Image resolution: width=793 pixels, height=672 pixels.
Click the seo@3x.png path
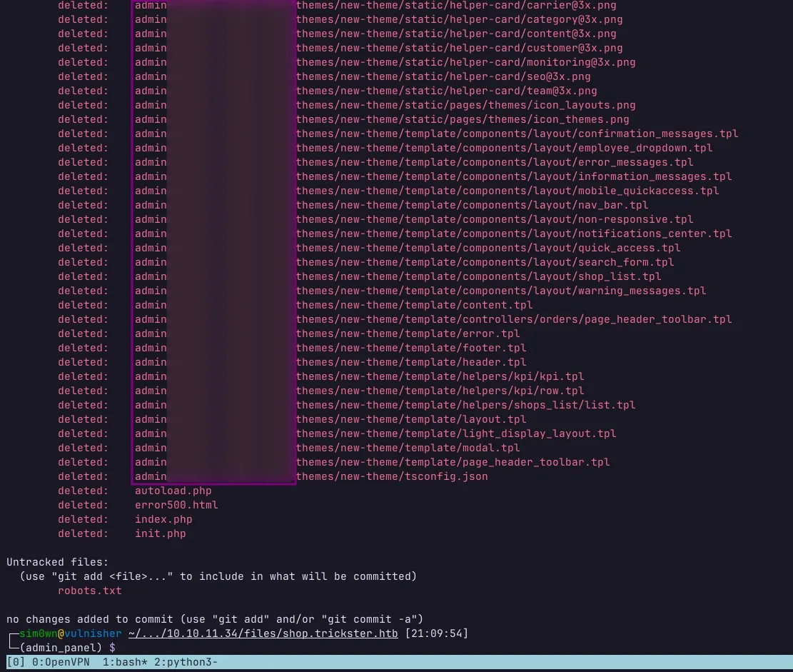click(443, 76)
